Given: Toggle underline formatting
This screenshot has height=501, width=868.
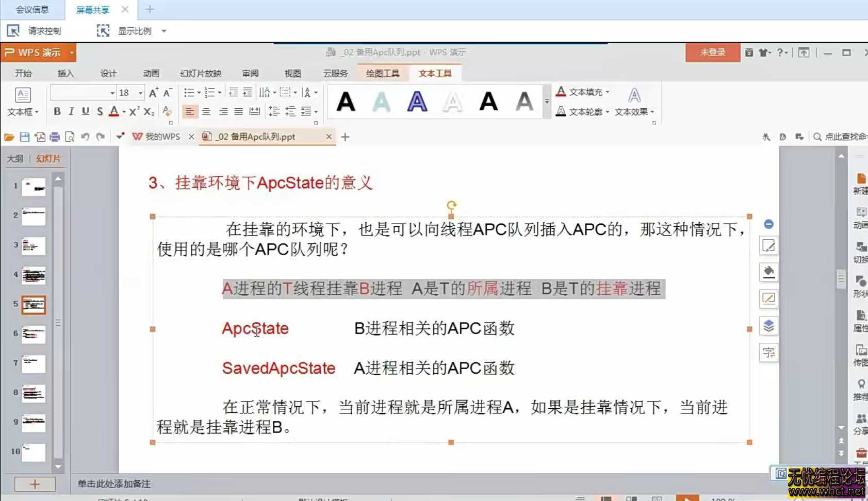Looking at the screenshot, I should 85,111.
